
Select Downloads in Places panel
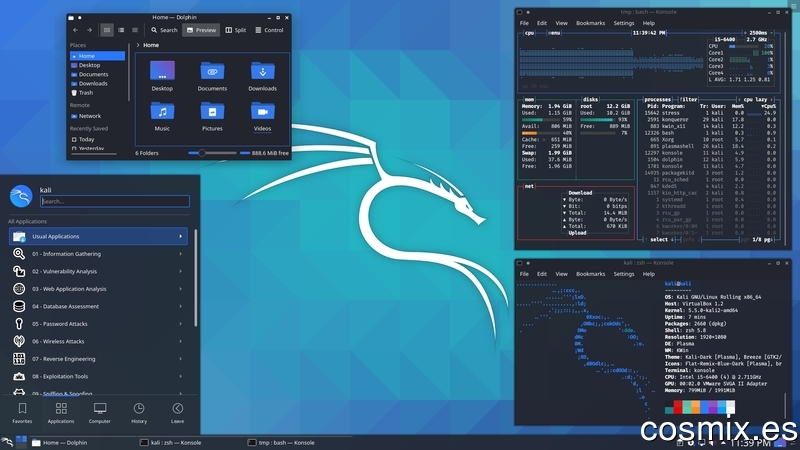tap(97, 84)
